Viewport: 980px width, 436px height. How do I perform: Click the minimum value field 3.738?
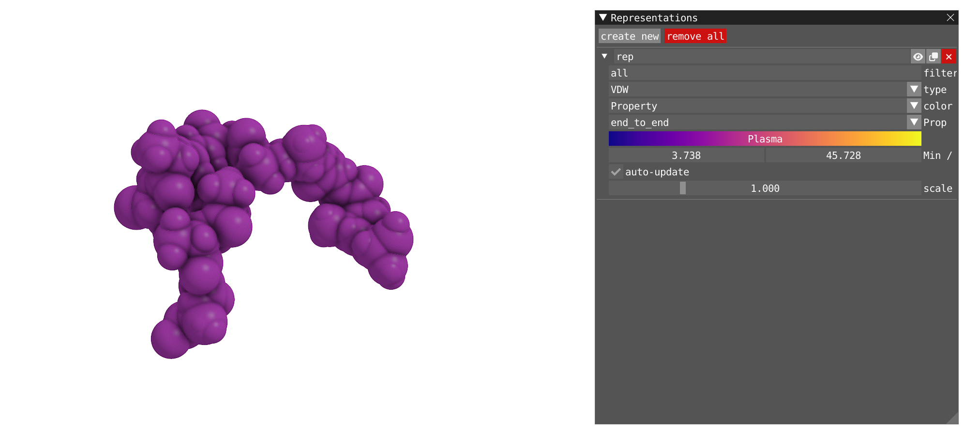click(x=686, y=156)
